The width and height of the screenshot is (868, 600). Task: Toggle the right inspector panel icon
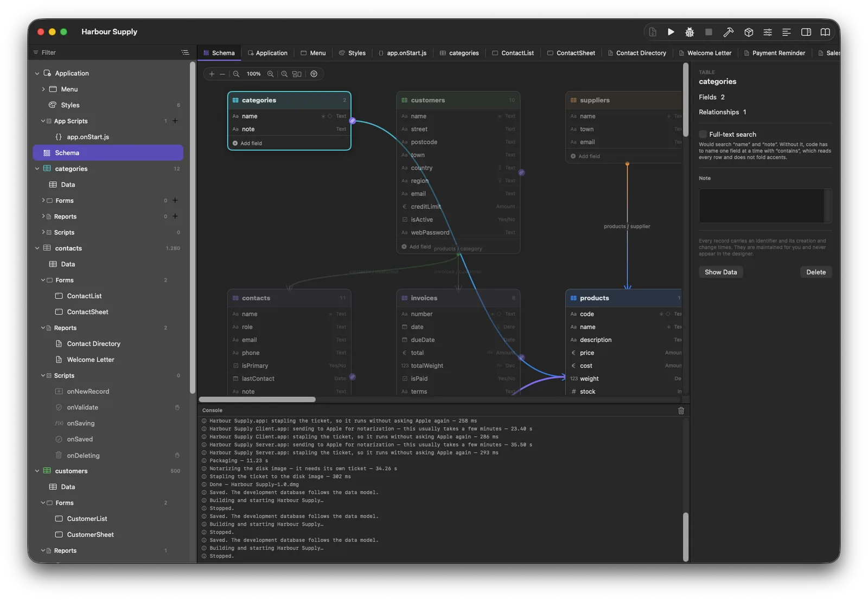click(806, 32)
